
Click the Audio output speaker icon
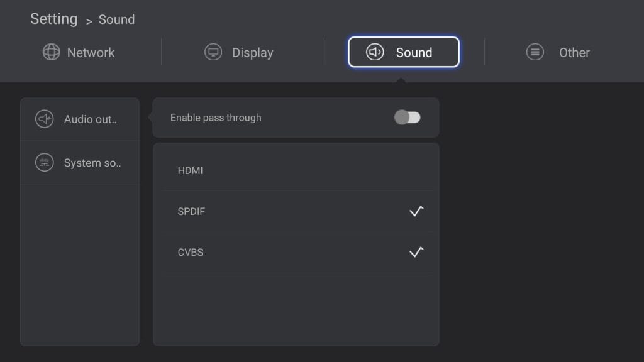tap(45, 119)
